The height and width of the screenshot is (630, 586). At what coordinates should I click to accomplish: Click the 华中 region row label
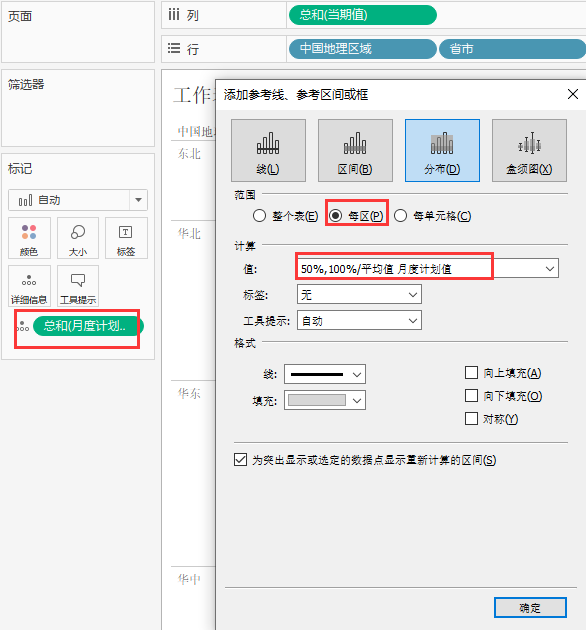pos(189,579)
